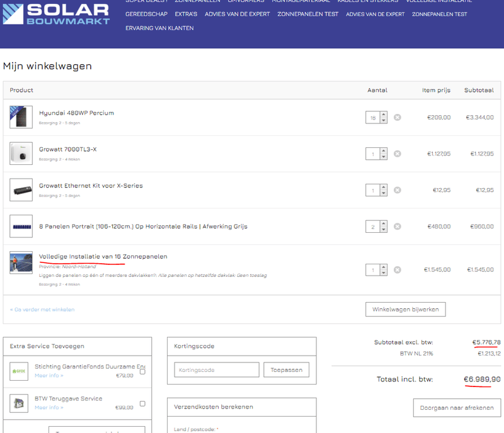
Task: Open Ervaring van Klanten menu
Action: 159,28
